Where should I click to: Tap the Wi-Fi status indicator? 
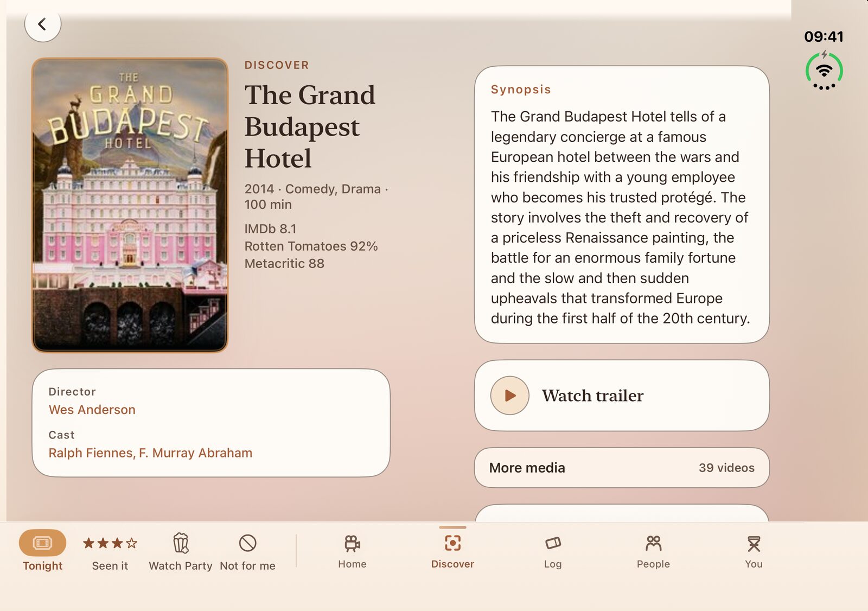coord(824,71)
